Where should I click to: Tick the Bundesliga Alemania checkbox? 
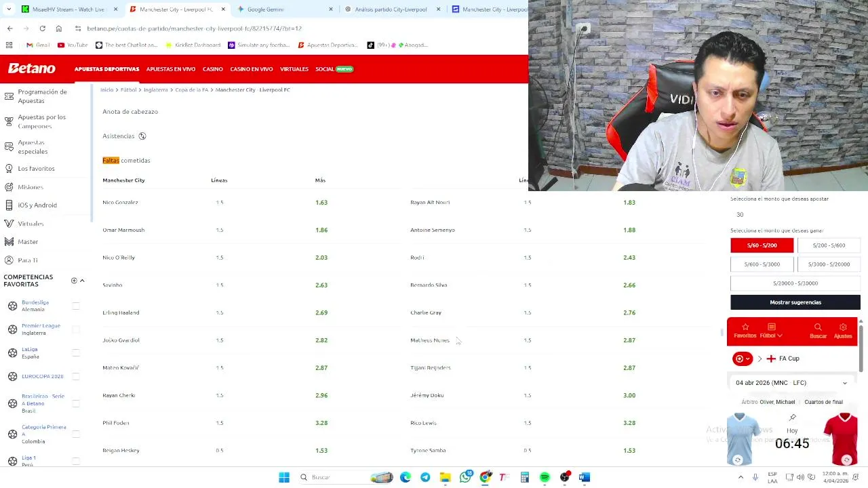(x=76, y=306)
